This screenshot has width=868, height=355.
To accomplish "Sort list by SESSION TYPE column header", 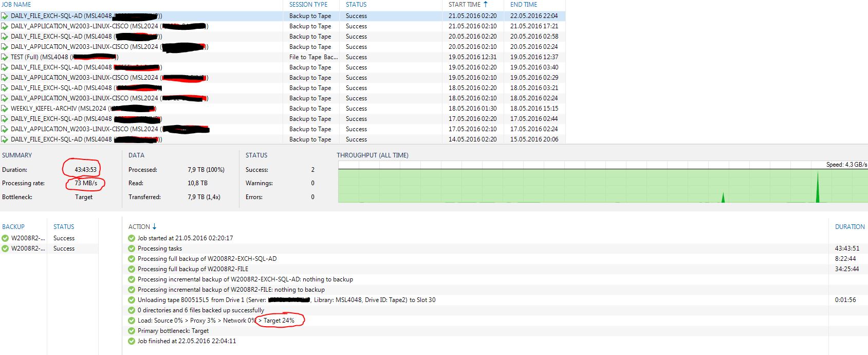I will 308,5.
